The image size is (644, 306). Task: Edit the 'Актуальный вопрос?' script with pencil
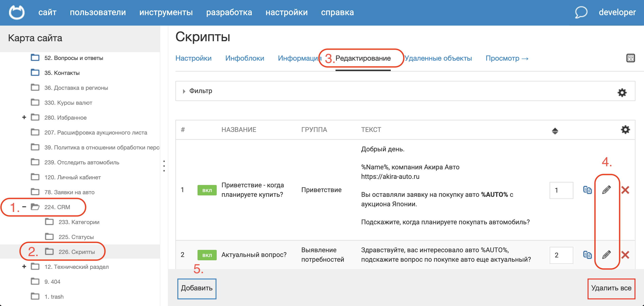(x=607, y=255)
